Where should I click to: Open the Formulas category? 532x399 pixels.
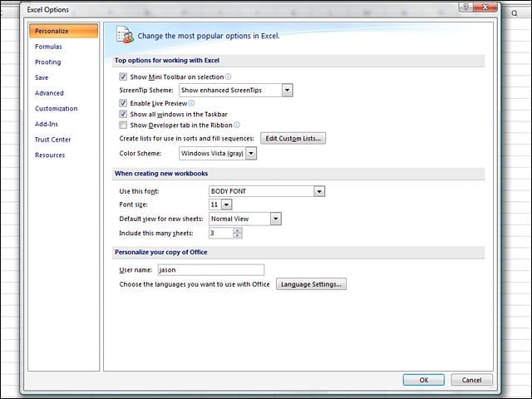48,47
